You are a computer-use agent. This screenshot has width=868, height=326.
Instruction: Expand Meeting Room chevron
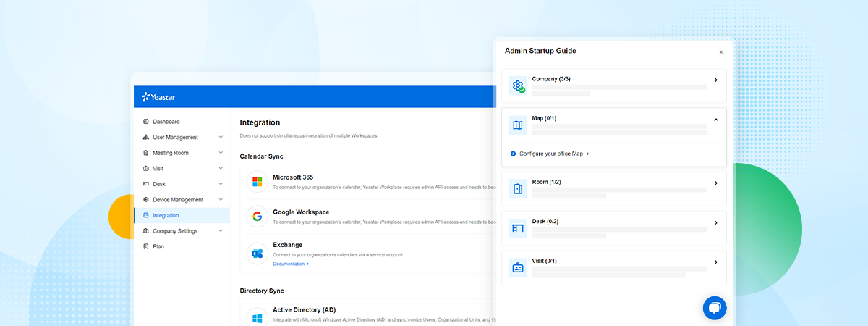221,153
